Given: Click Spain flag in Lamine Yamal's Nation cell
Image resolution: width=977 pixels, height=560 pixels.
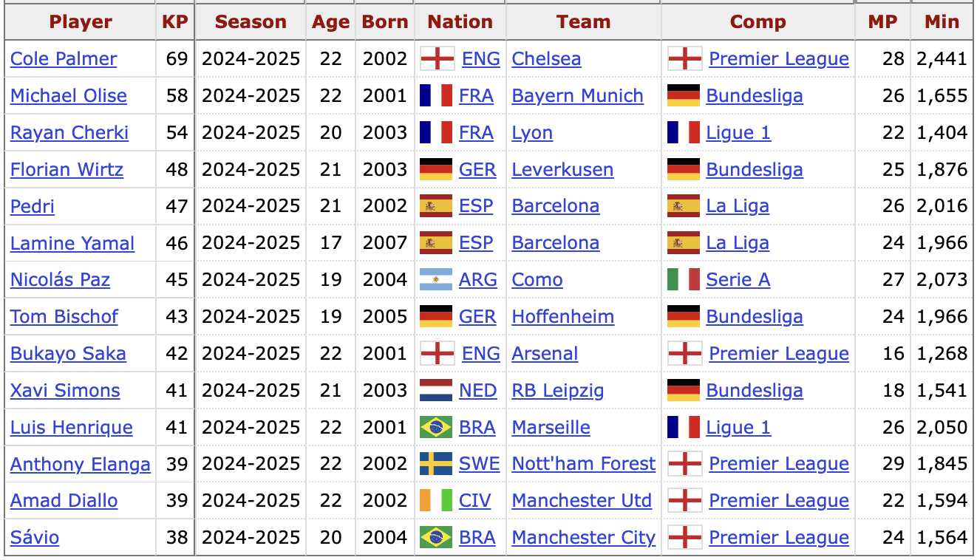Looking at the screenshot, I should tap(436, 242).
